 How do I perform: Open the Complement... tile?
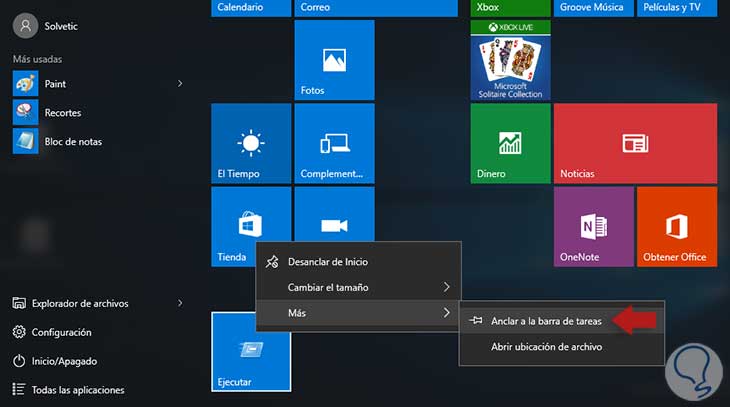pos(334,143)
